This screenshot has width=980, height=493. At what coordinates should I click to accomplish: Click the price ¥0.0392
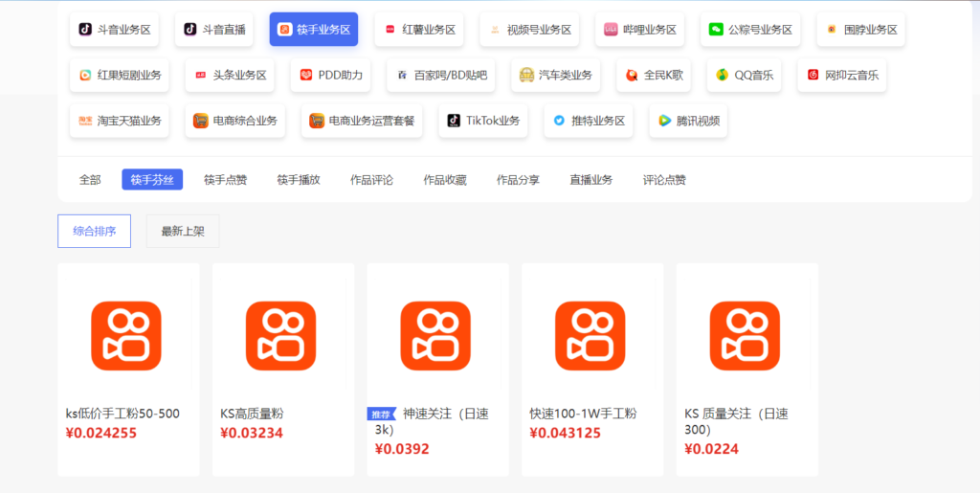(x=402, y=449)
